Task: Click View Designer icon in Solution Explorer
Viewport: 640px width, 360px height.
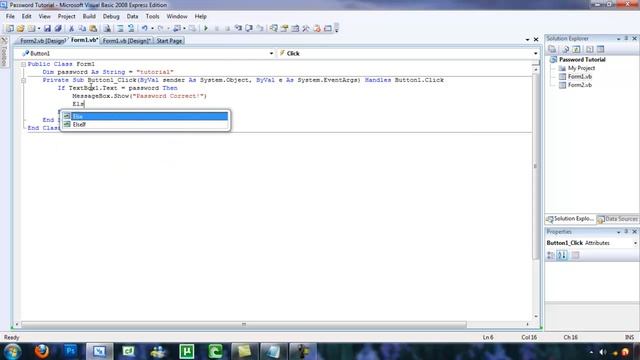Action: pyautogui.click(x=600, y=49)
